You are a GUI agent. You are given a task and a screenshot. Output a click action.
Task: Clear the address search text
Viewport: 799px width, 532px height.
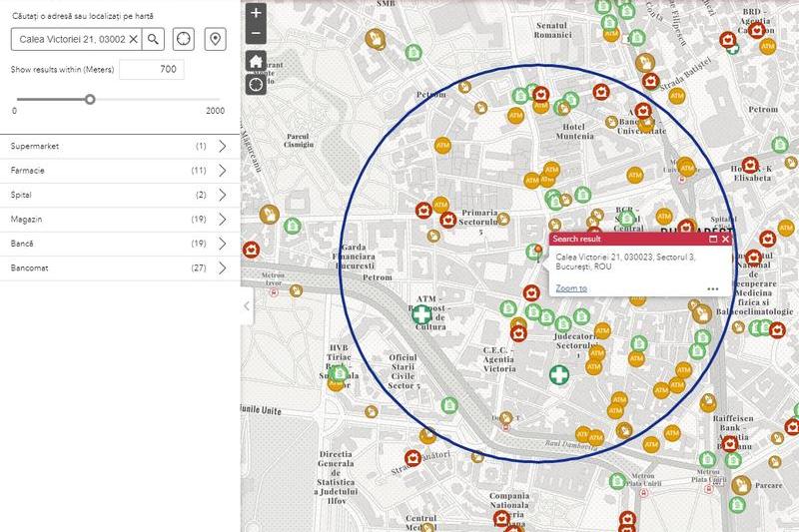133,39
